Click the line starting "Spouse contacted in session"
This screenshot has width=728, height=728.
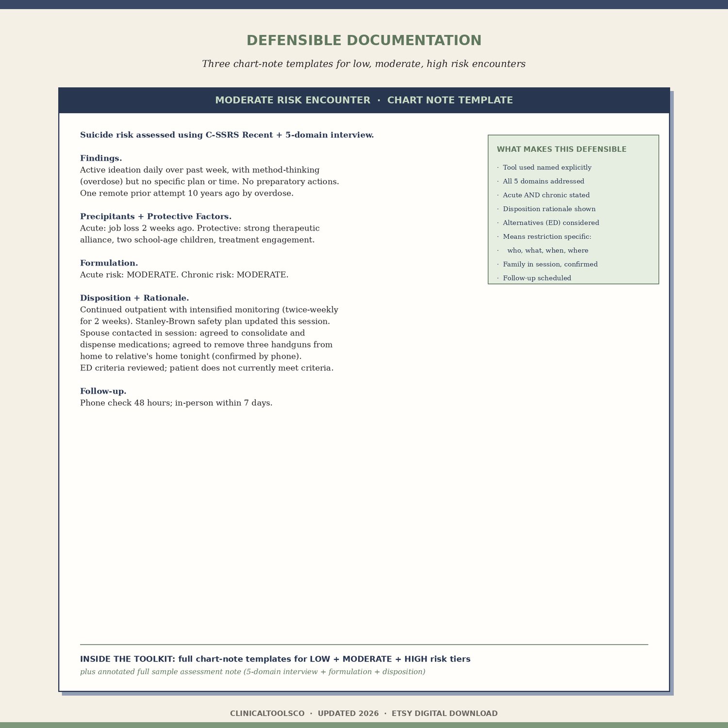click(x=193, y=333)
